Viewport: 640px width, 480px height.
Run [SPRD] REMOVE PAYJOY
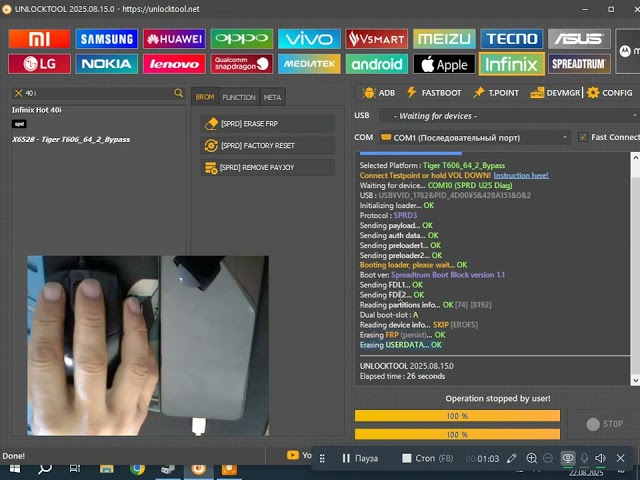[268, 167]
